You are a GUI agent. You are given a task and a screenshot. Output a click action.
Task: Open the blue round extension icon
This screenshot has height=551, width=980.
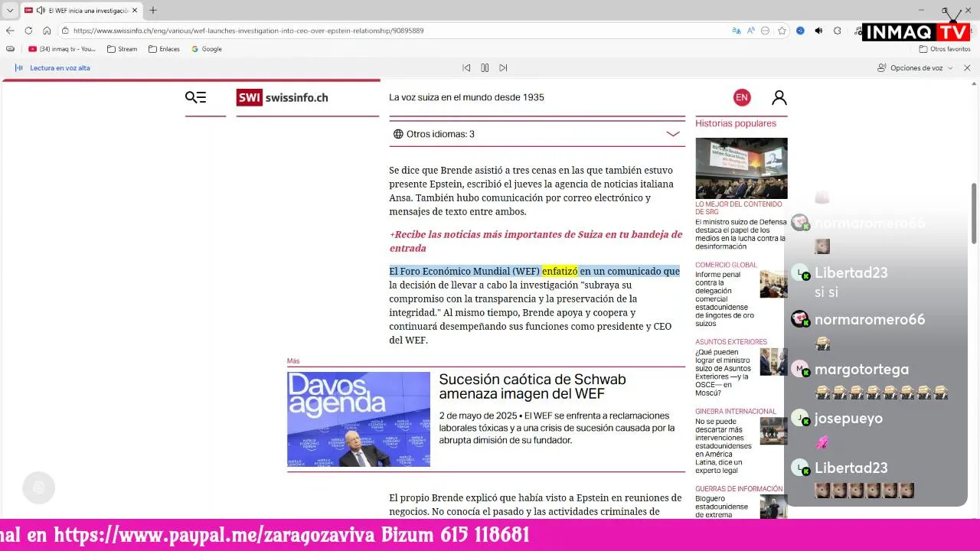point(800,31)
